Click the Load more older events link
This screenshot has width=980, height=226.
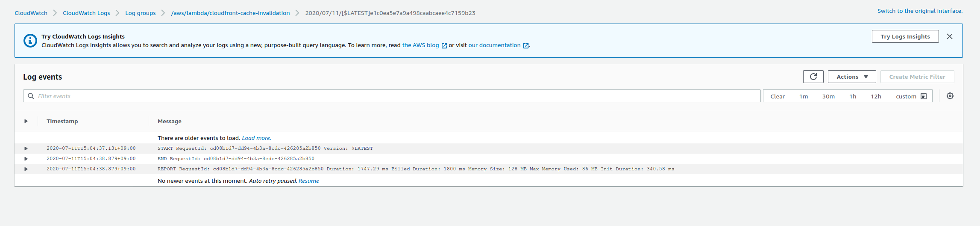point(256,138)
